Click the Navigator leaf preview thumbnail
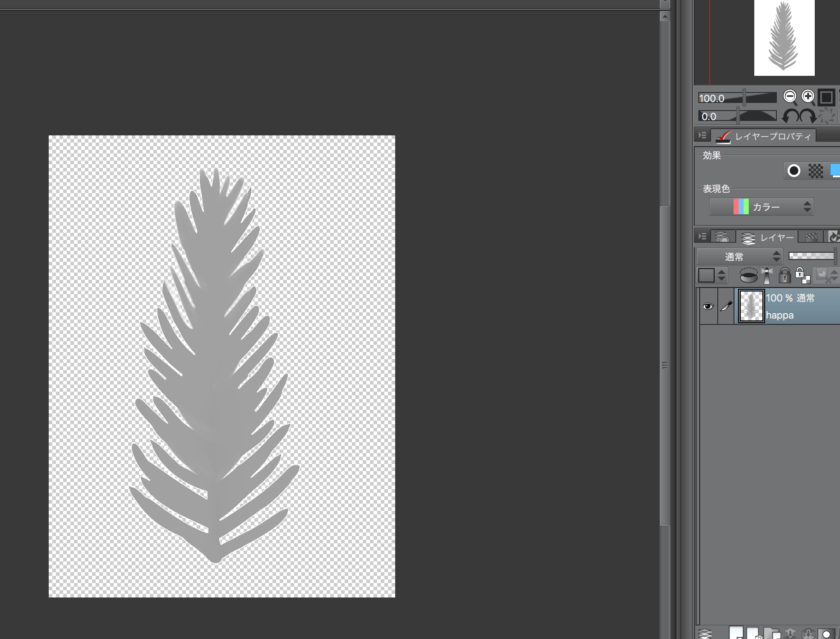This screenshot has height=639, width=840. point(784,37)
